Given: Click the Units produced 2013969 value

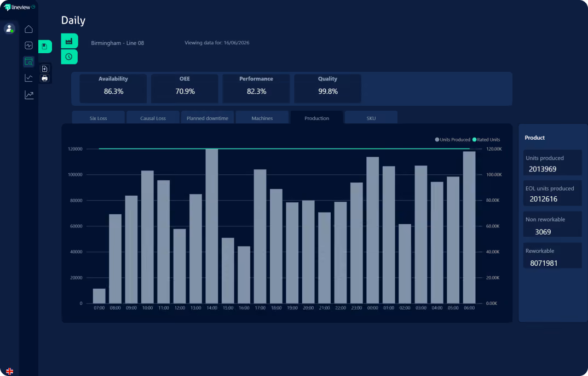Looking at the screenshot, I should tap(542, 169).
